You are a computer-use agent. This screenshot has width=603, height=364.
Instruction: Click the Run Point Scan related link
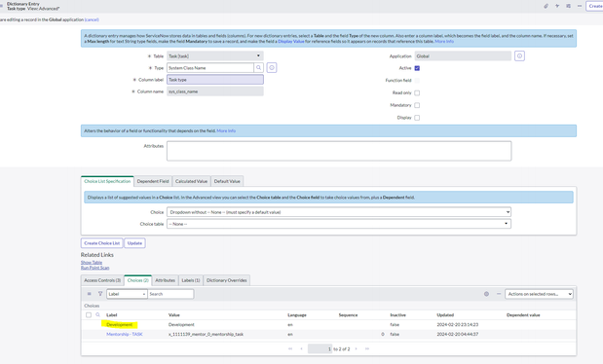click(x=95, y=268)
